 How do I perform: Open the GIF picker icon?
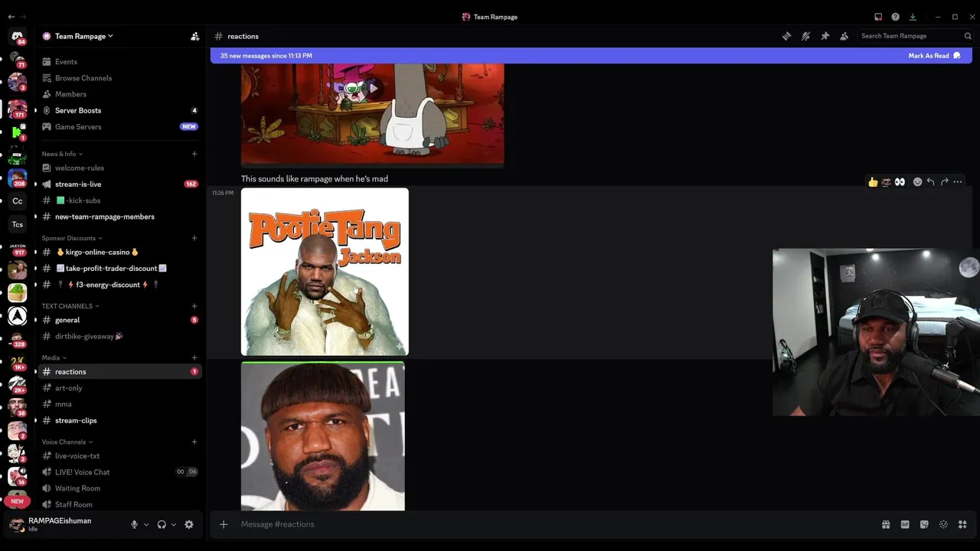pyautogui.click(x=905, y=524)
